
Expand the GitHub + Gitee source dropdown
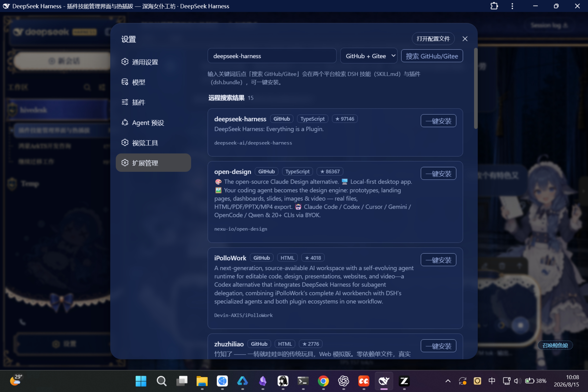[x=369, y=56]
